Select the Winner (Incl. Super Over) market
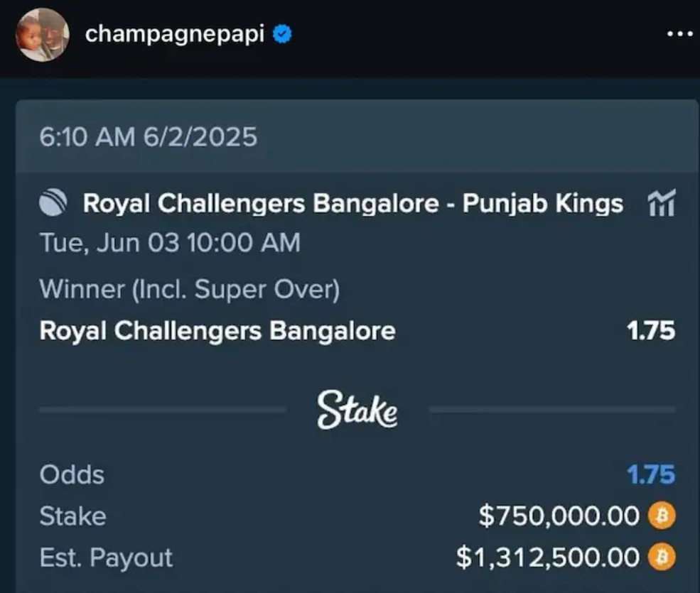The width and height of the screenshot is (700, 593). 189,289
